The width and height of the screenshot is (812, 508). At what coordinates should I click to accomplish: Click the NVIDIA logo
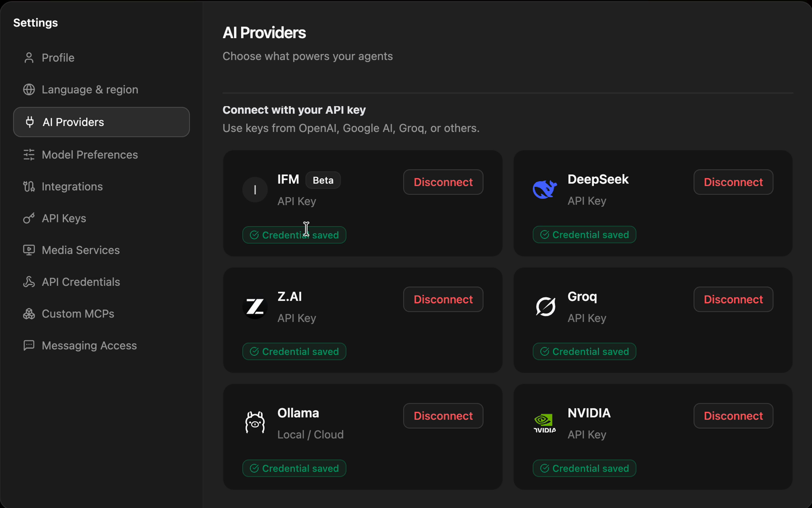[545, 423]
